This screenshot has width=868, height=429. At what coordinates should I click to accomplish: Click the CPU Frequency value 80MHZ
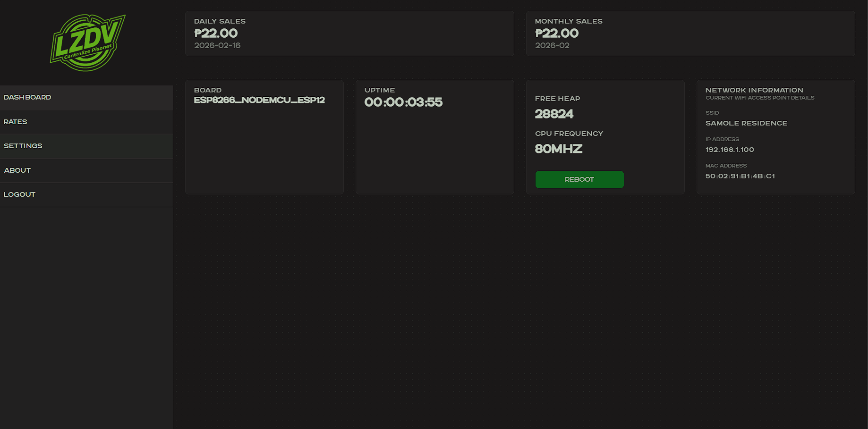tap(559, 149)
